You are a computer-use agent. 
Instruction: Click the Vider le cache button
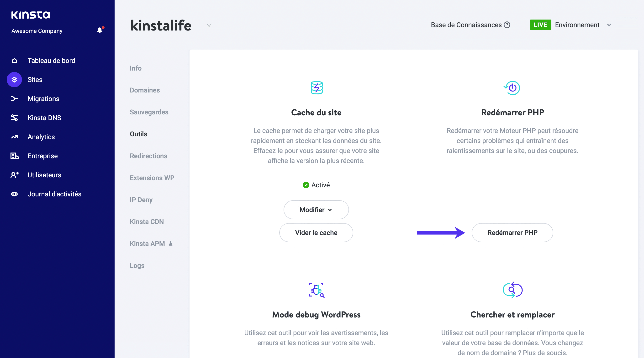[316, 232]
